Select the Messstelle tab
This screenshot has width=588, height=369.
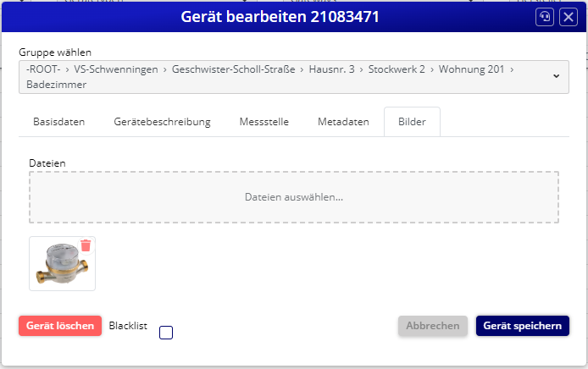[263, 122]
